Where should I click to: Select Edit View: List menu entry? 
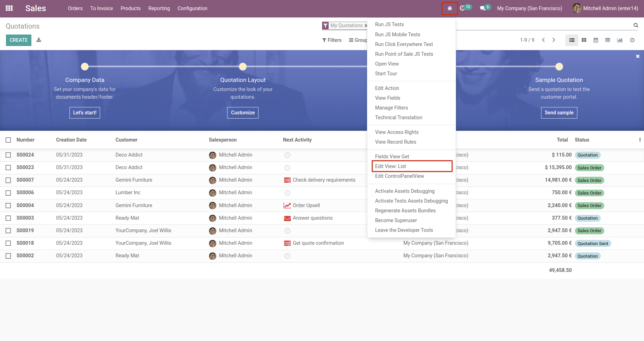(x=412, y=166)
